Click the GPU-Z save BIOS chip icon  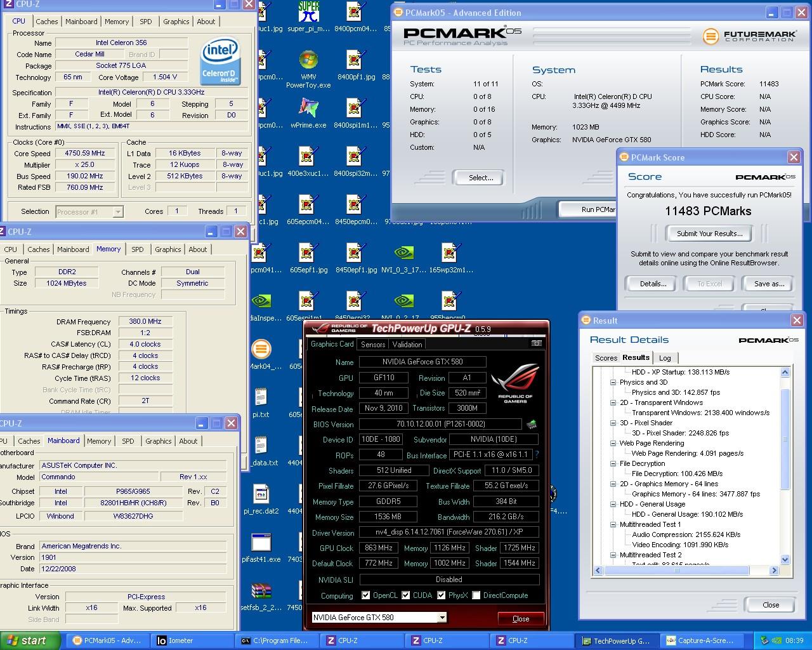point(532,424)
